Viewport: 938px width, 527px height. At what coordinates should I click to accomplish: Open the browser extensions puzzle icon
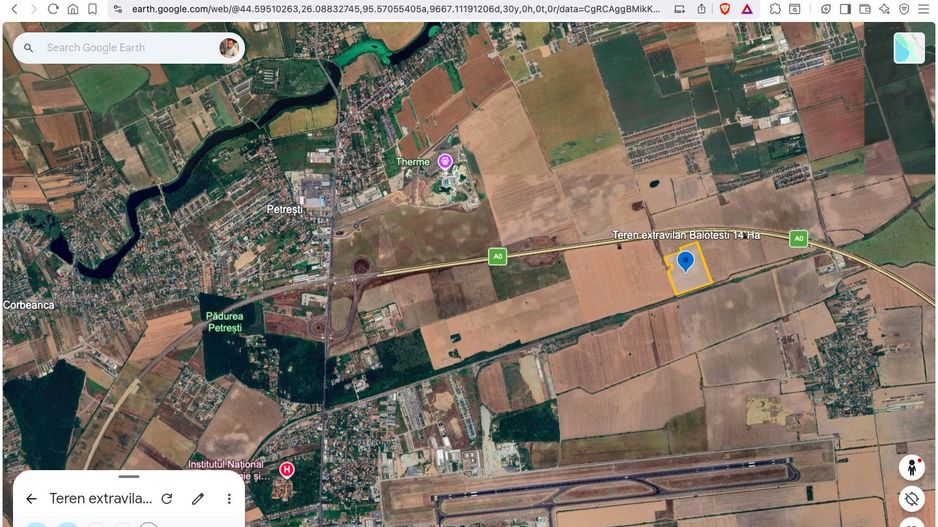[x=775, y=9]
